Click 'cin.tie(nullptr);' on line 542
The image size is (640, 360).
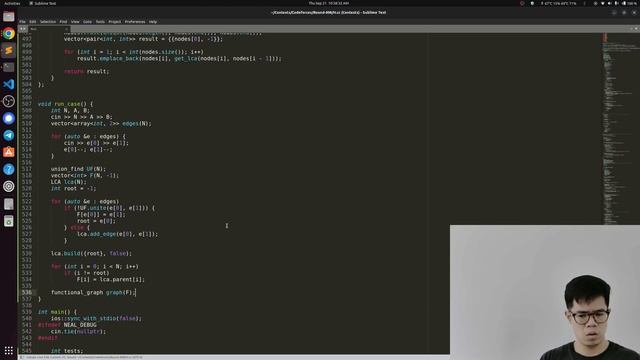[x=78, y=331]
